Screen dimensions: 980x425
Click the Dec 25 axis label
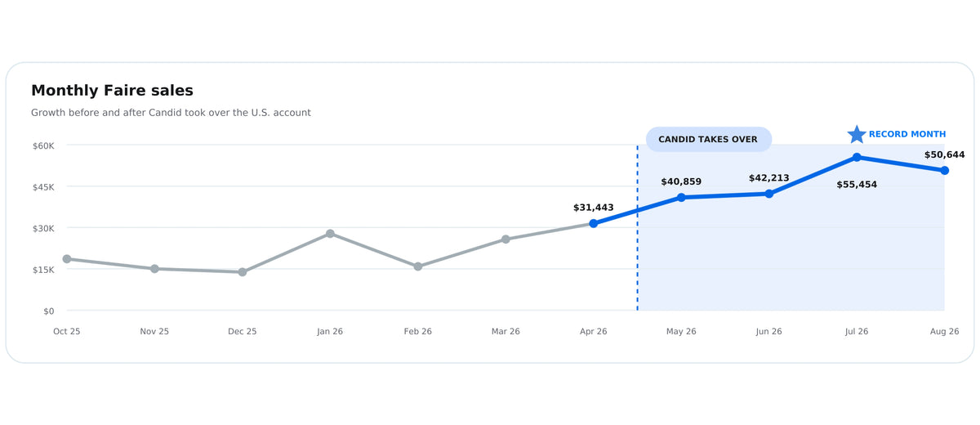pyautogui.click(x=243, y=332)
